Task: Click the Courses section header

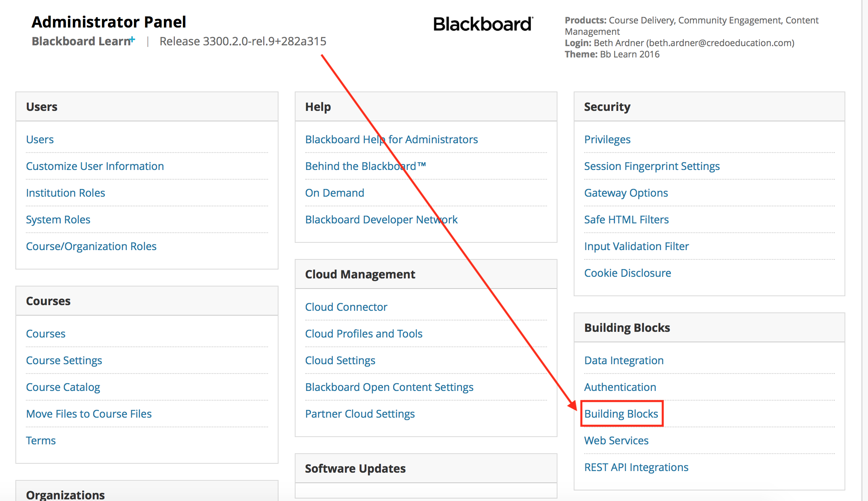Action: click(147, 301)
